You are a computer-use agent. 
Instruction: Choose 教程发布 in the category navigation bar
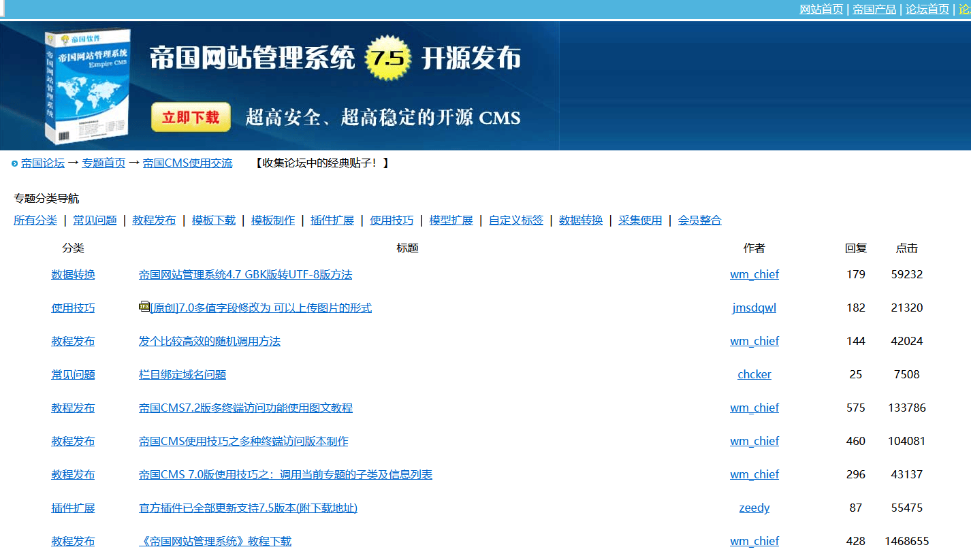(154, 220)
